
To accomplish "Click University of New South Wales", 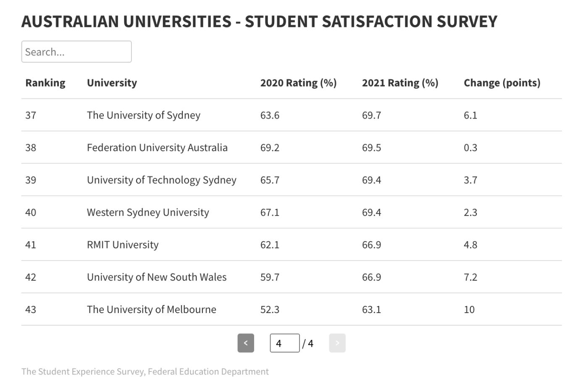I will 157,277.
